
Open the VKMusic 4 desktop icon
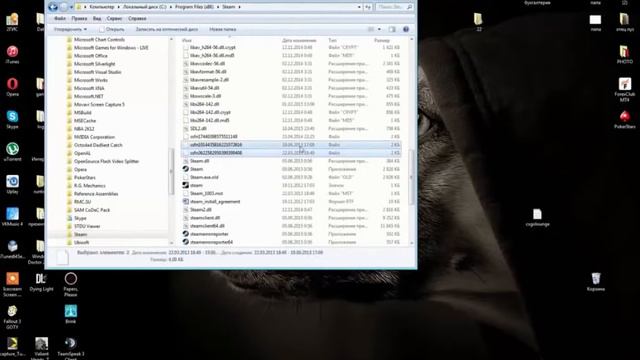coord(12,217)
